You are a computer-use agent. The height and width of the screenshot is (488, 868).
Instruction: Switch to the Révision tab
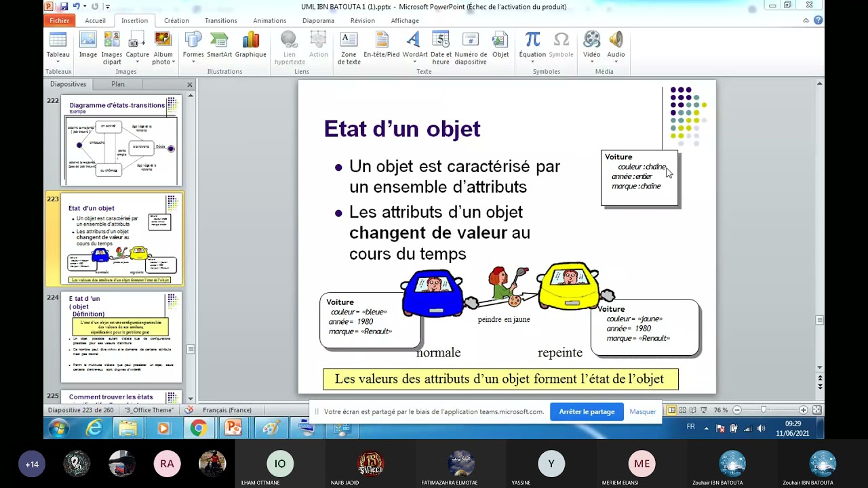tap(363, 20)
